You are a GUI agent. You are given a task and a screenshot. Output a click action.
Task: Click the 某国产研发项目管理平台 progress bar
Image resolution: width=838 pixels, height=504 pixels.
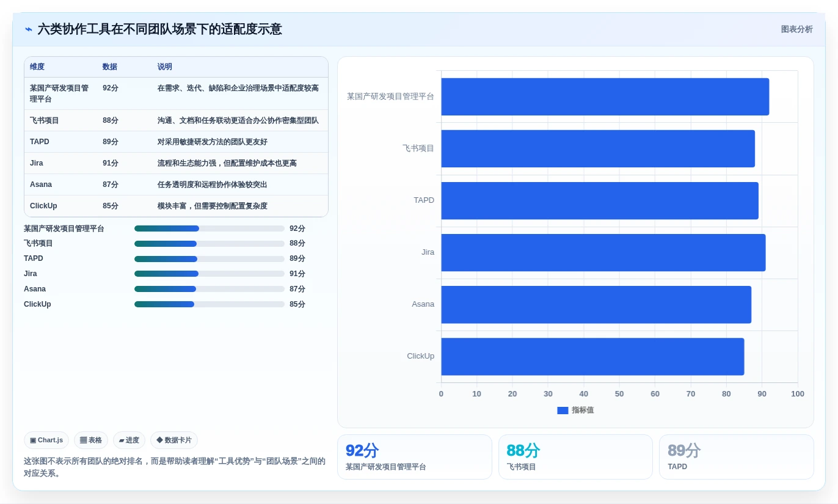click(209, 228)
